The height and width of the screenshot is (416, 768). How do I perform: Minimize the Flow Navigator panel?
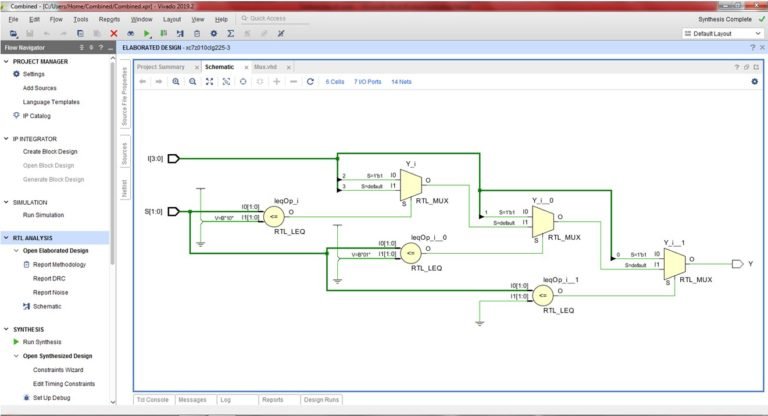tap(111, 48)
